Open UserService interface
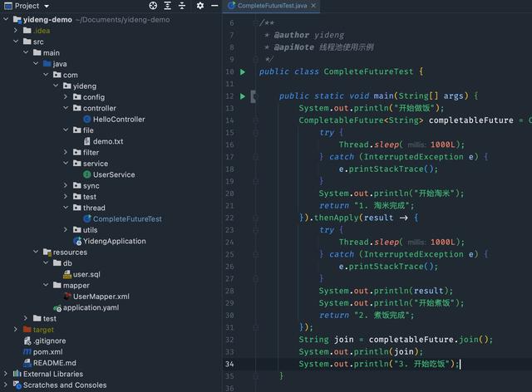532x392 pixels. pyautogui.click(x=114, y=174)
